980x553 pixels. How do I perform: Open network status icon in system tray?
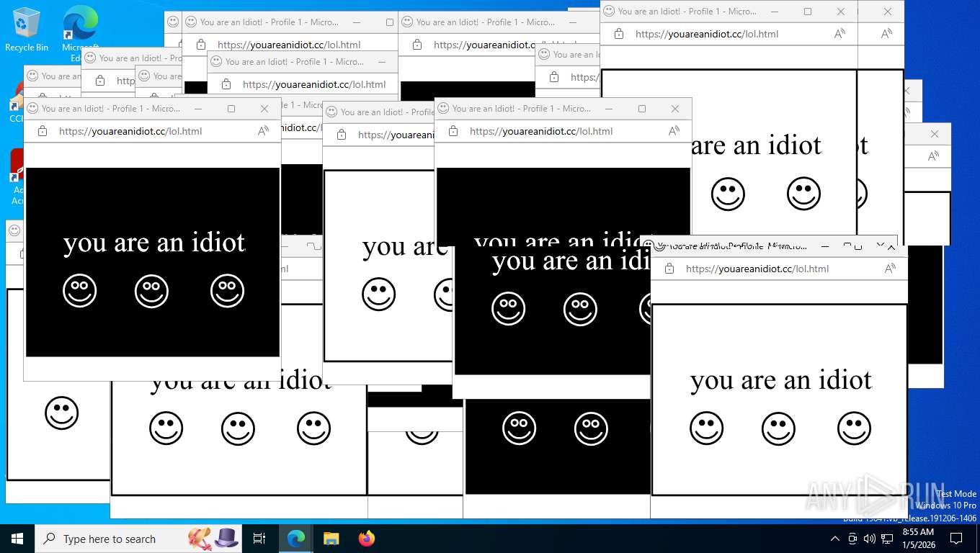coord(887,539)
